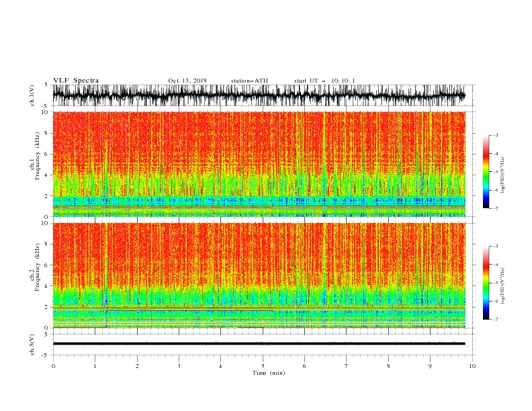Click time-axis tick label "1"
The height and width of the screenshot is (411, 532).
click(95, 366)
